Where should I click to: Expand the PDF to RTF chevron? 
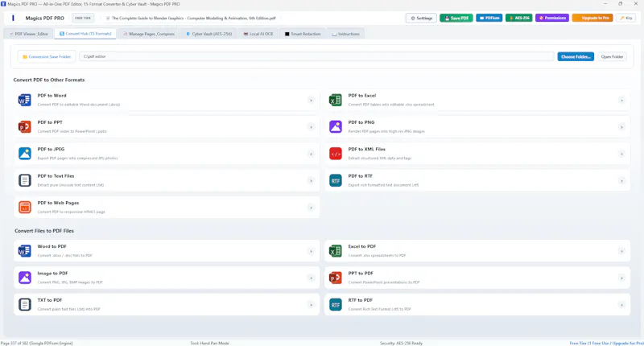tap(621, 180)
